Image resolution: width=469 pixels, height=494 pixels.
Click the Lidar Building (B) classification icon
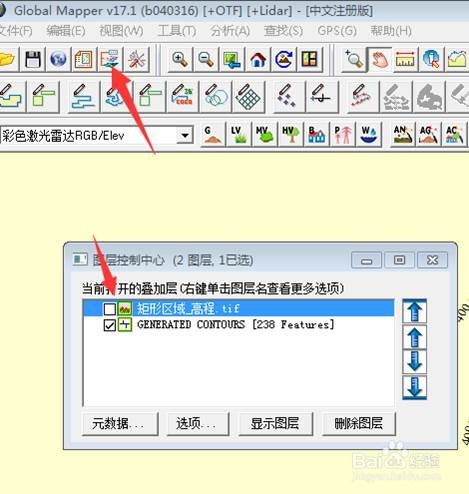click(x=316, y=135)
